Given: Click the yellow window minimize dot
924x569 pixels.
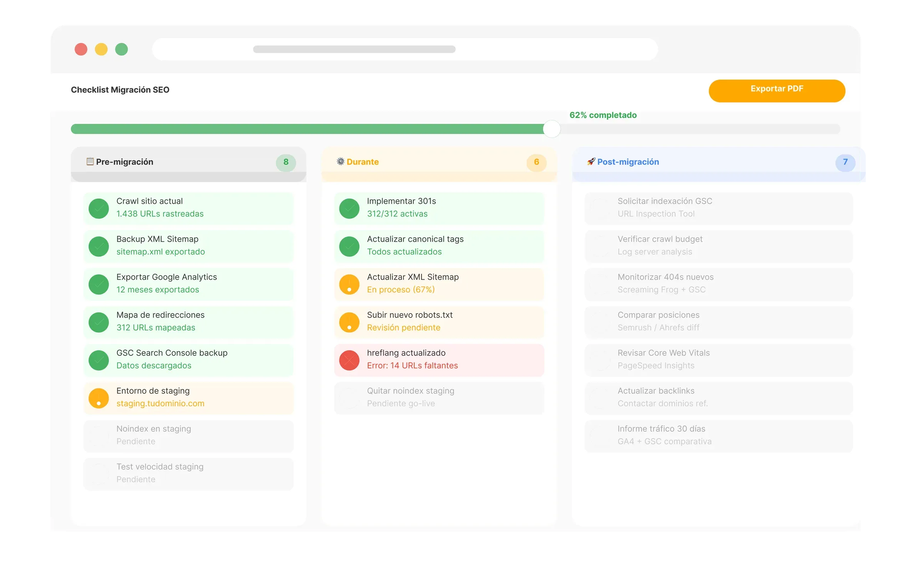Looking at the screenshot, I should (x=101, y=49).
